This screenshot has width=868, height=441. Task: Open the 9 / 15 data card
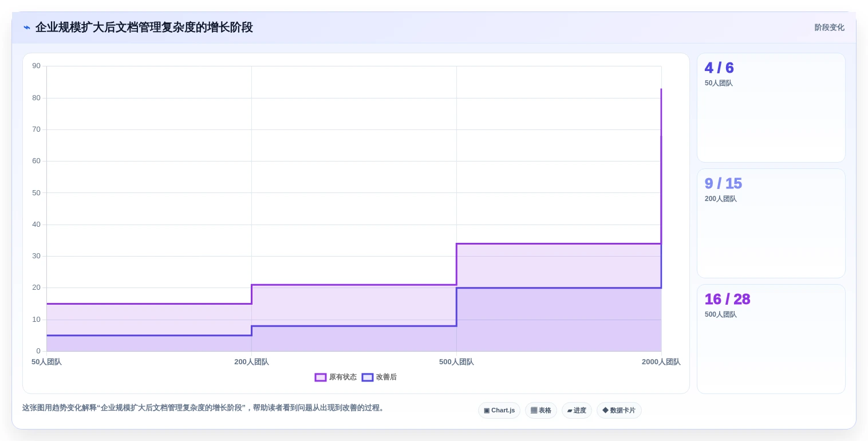tap(771, 223)
